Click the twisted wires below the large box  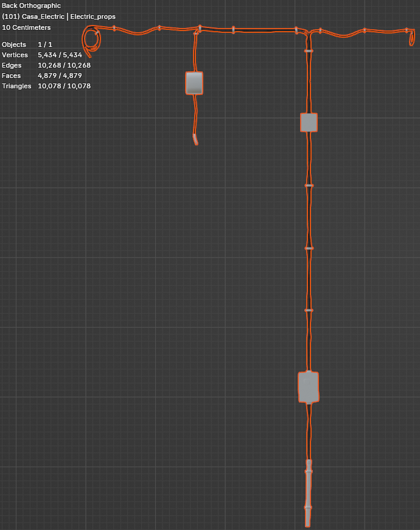coord(309,429)
